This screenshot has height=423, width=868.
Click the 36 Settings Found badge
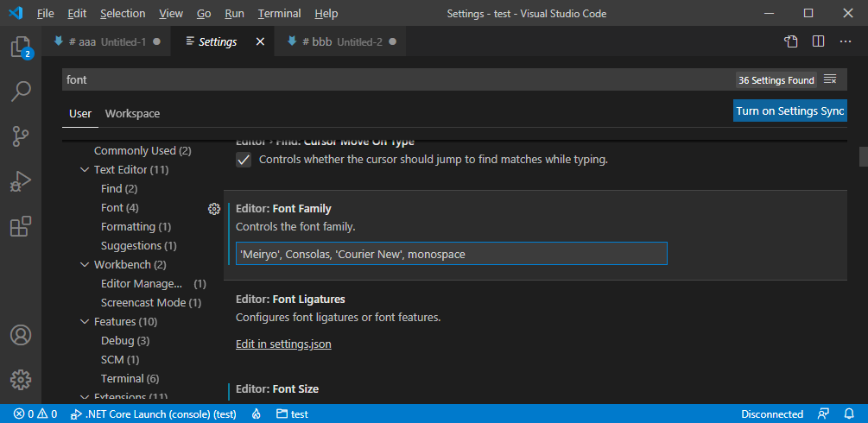[776, 80]
